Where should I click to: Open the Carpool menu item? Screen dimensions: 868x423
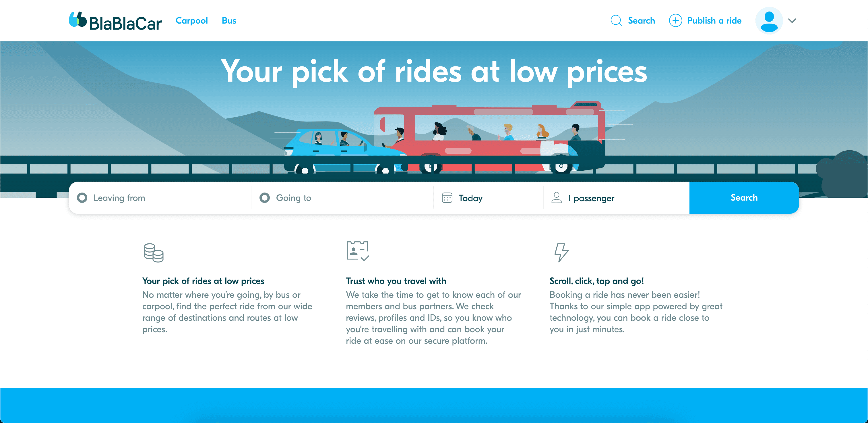pyautogui.click(x=191, y=21)
